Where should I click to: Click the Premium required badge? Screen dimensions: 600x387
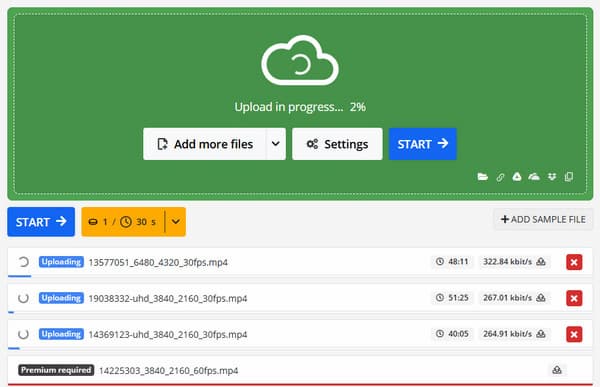pyautogui.click(x=56, y=370)
